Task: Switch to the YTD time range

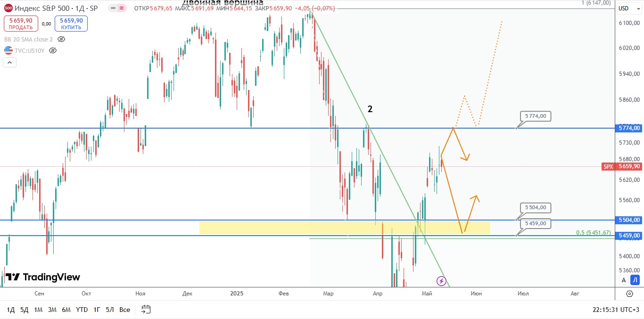Action: [82, 310]
